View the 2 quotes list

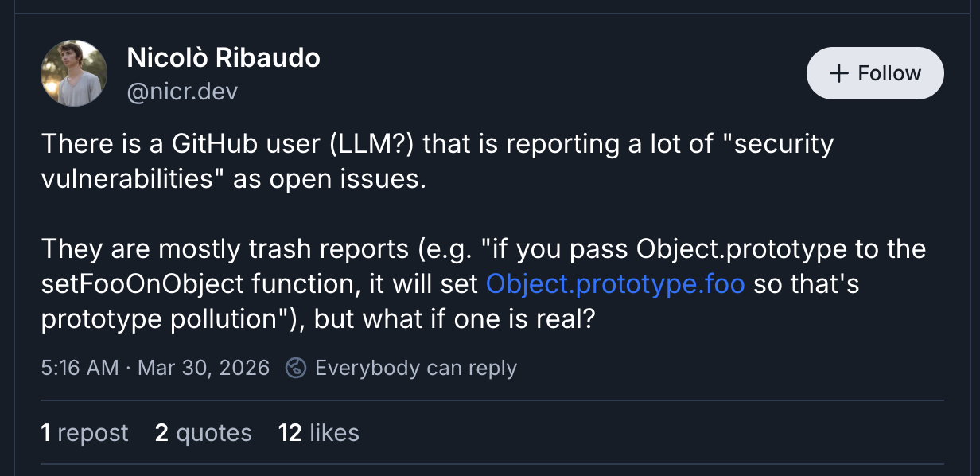tap(204, 432)
